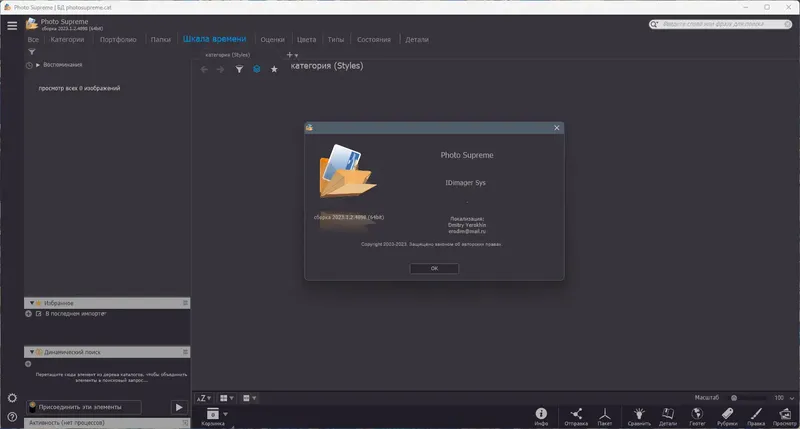Open the Корзина dropdown arrow

pos(226,414)
